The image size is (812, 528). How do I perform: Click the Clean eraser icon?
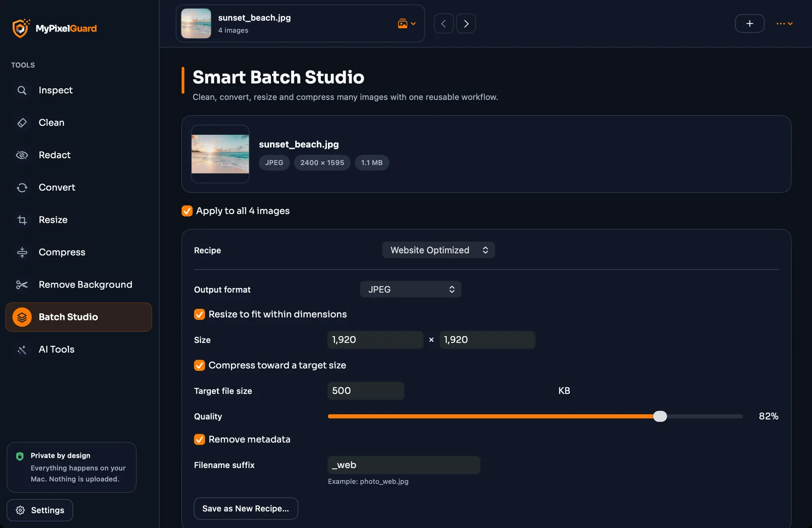pyautogui.click(x=22, y=123)
